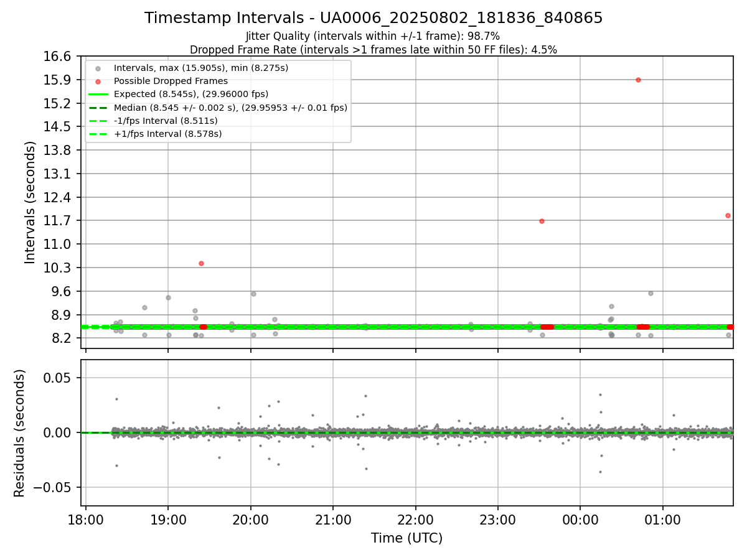Click the '00:00' time tick label
747x560 pixels.
(580, 519)
